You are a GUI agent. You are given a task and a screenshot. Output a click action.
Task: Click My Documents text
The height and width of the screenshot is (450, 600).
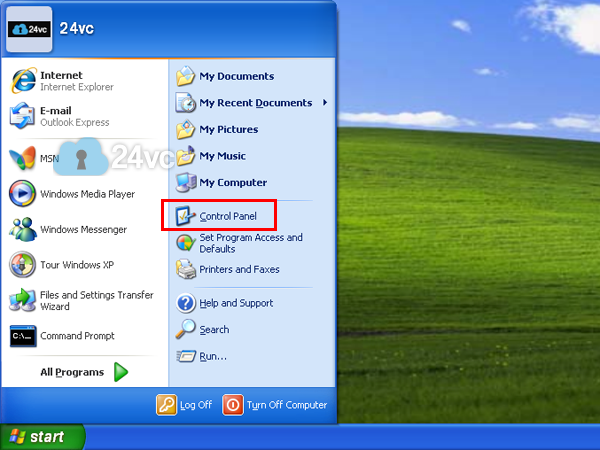(x=236, y=76)
